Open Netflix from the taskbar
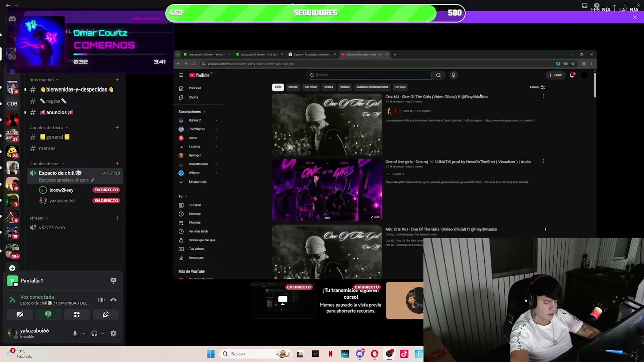The image size is (644, 362). coord(330,354)
